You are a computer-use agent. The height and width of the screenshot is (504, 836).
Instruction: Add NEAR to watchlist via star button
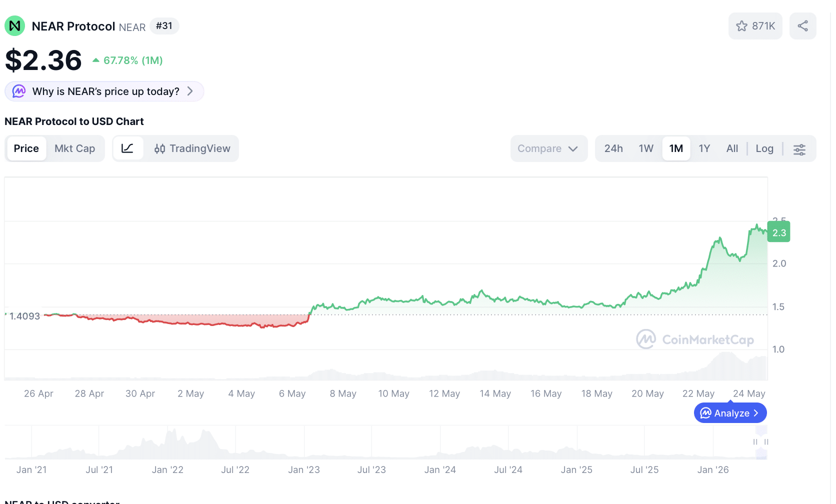click(755, 26)
